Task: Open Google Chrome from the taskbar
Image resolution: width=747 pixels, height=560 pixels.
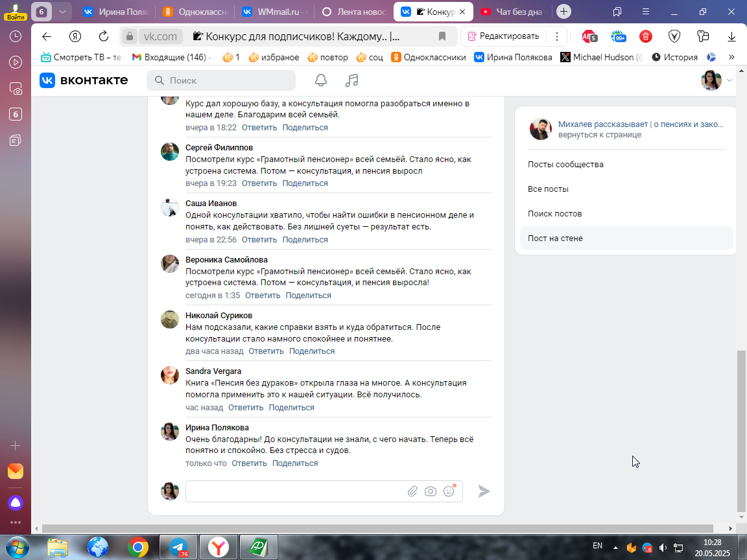Action: [137, 547]
